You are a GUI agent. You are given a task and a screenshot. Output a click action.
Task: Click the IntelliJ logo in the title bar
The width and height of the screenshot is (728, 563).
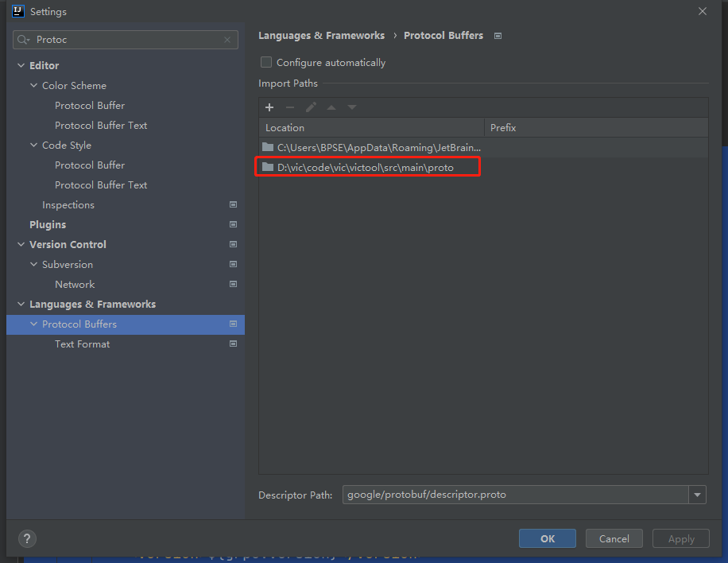pos(18,11)
